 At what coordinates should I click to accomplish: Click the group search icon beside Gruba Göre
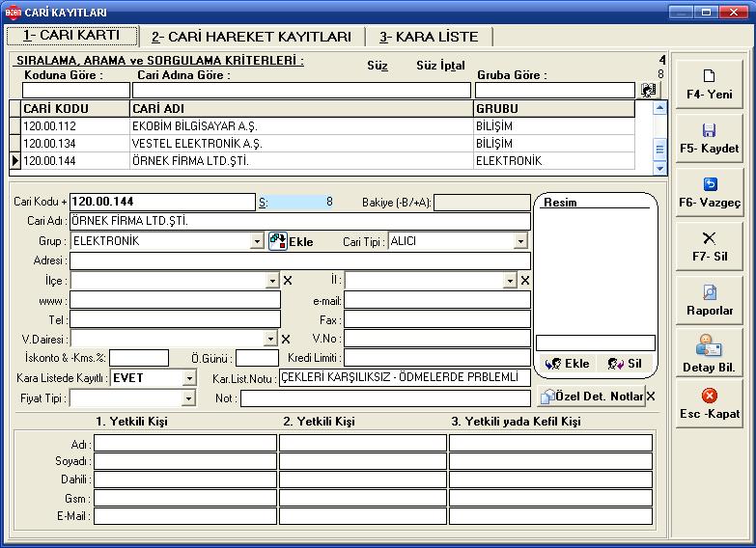click(649, 90)
